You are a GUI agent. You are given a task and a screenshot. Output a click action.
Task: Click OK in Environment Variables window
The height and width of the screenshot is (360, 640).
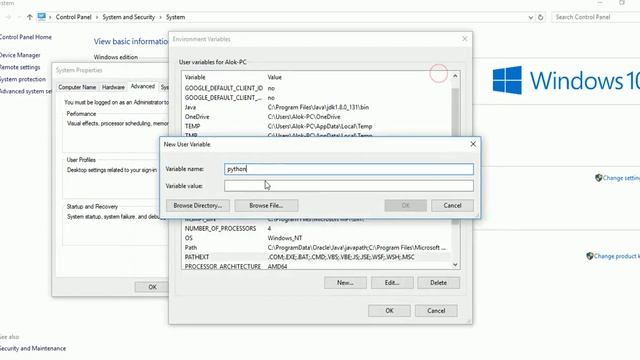pyautogui.click(x=389, y=311)
